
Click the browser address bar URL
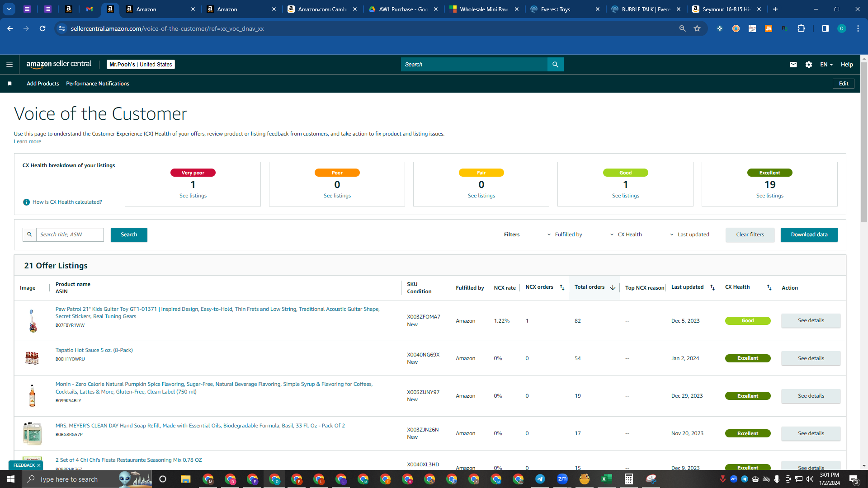pos(167,28)
